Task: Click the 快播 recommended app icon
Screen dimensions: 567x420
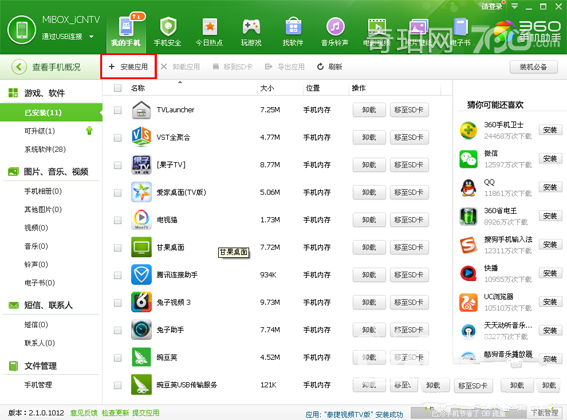Action: click(x=469, y=274)
